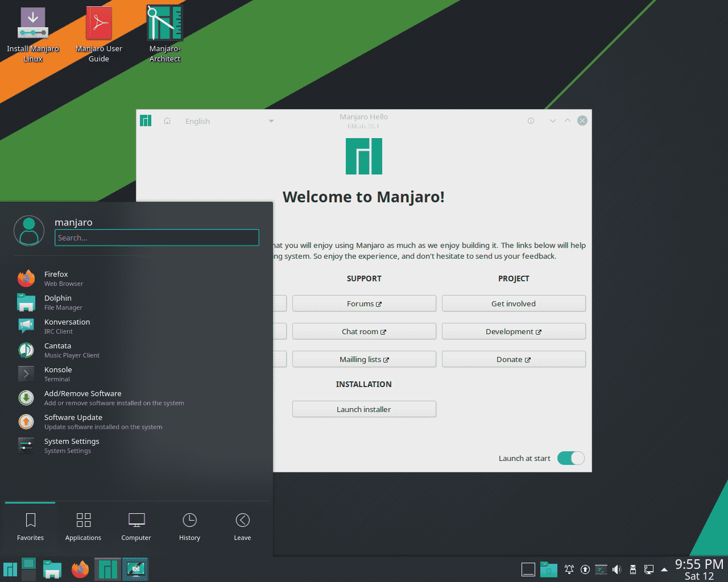728x582 pixels.
Task: Open the Forums link in Manjaro Hello
Action: coord(364,303)
